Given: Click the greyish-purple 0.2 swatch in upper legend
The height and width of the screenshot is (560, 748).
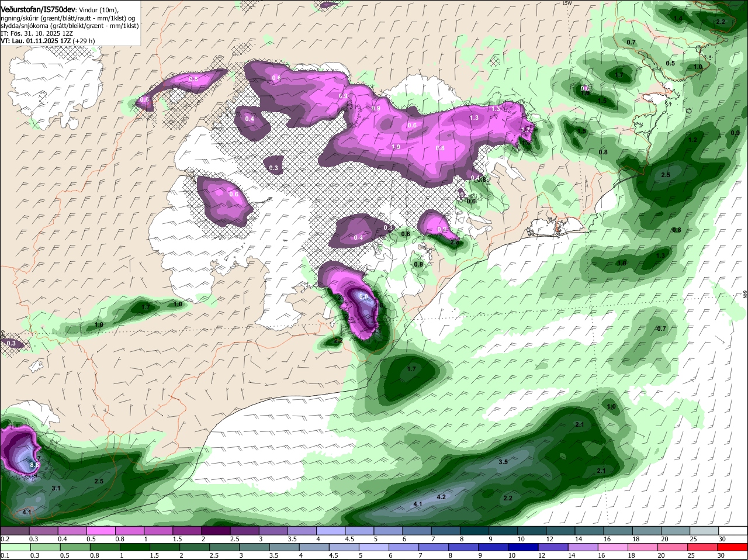Looking at the screenshot, I should click(16, 530).
